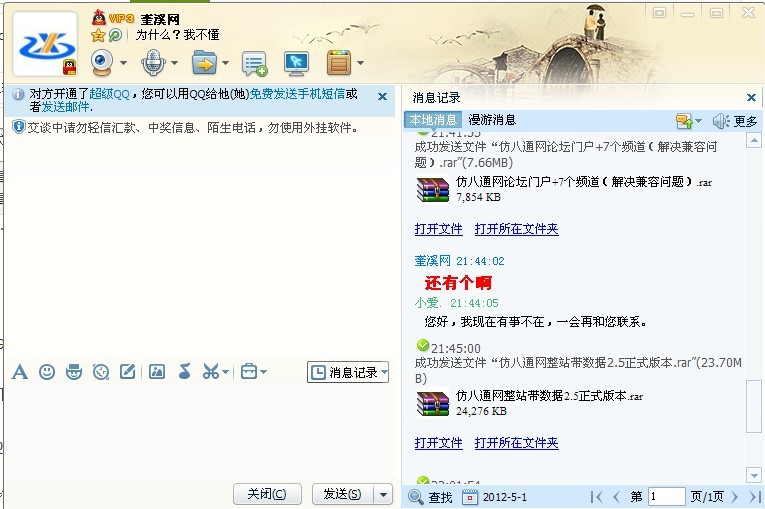The image size is (765, 509).
Task: Go to first history page icon
Action: 596,497
